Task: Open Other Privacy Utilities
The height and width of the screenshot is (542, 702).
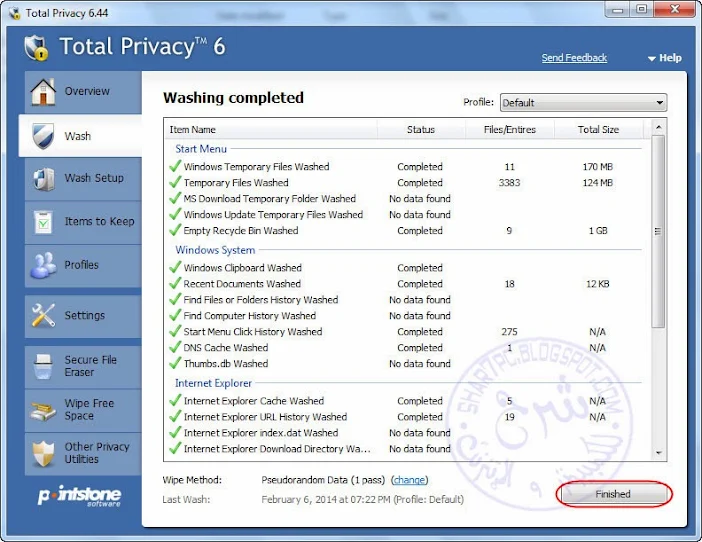Action: [x=83, y=453]
